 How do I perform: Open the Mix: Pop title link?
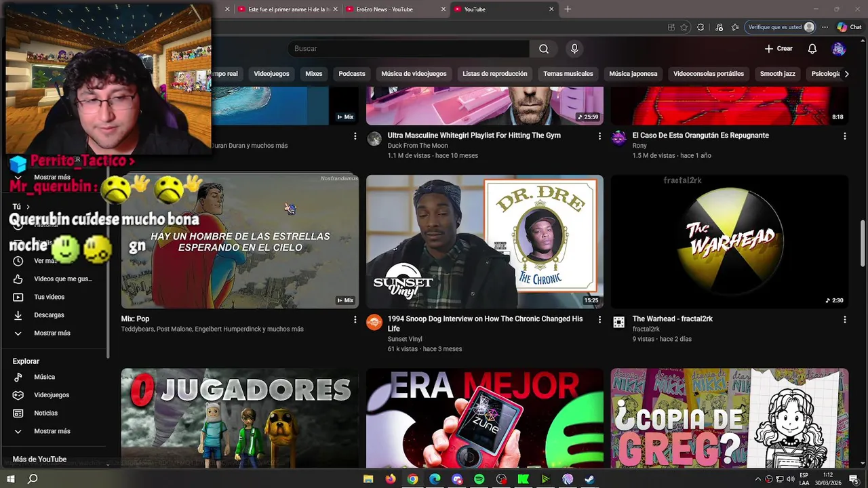135,319
